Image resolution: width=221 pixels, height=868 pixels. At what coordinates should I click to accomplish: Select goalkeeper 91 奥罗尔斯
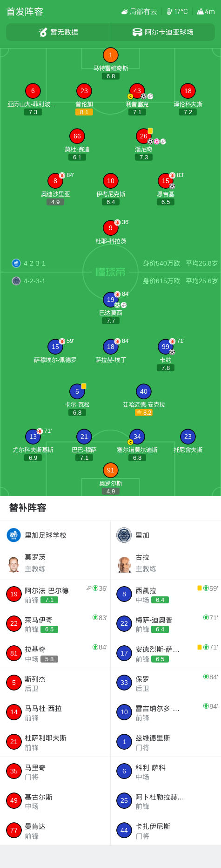point(110,471)
